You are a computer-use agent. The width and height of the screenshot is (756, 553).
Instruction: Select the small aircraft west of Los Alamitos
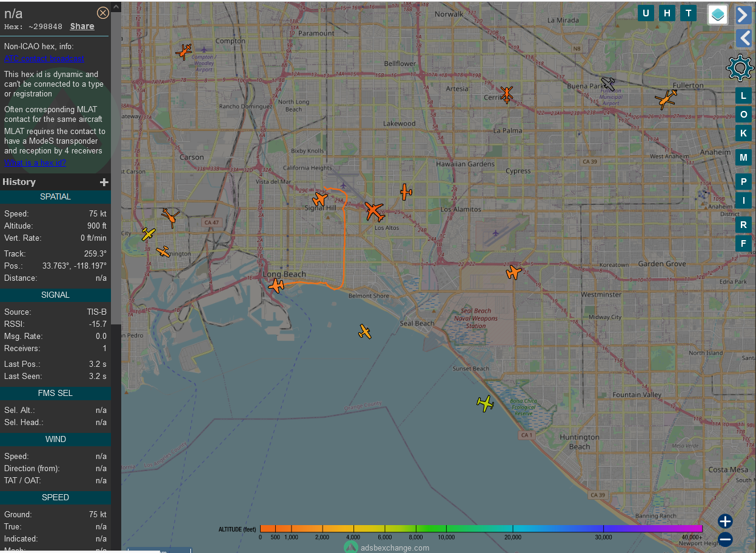pos(406,192)
